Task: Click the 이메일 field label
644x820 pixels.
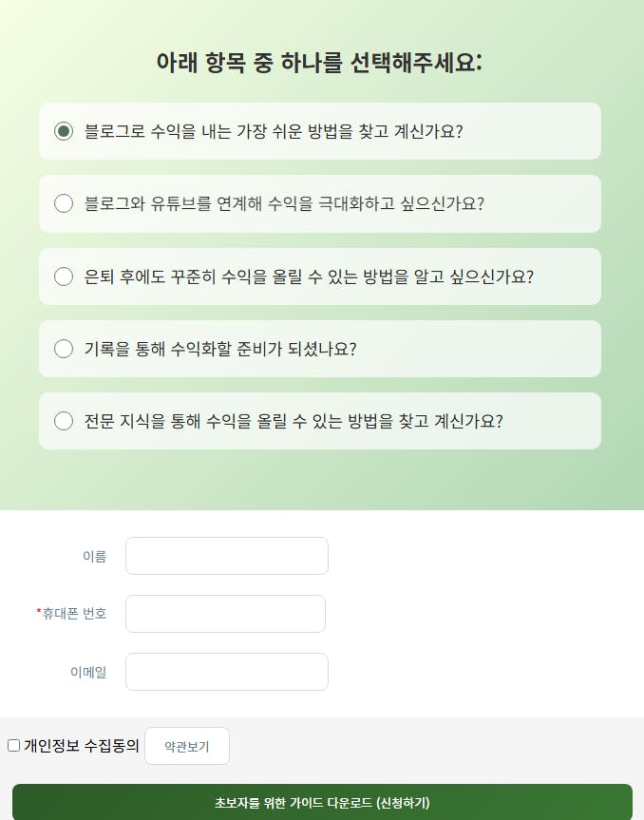Action: (x=88, y=673)
